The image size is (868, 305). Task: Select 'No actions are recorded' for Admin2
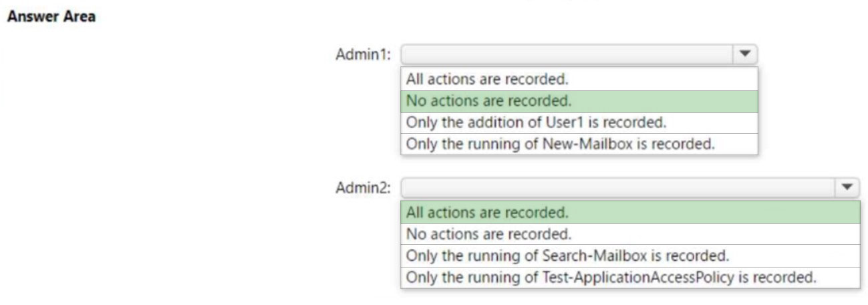[630, 234]
